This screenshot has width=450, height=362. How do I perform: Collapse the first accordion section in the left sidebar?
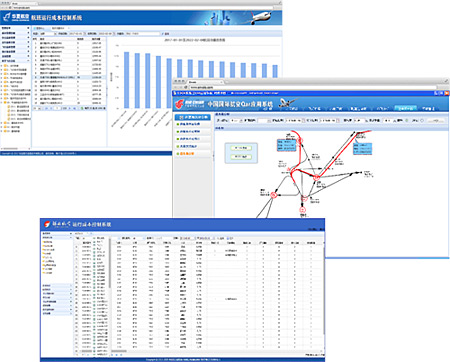click(15, 28)
